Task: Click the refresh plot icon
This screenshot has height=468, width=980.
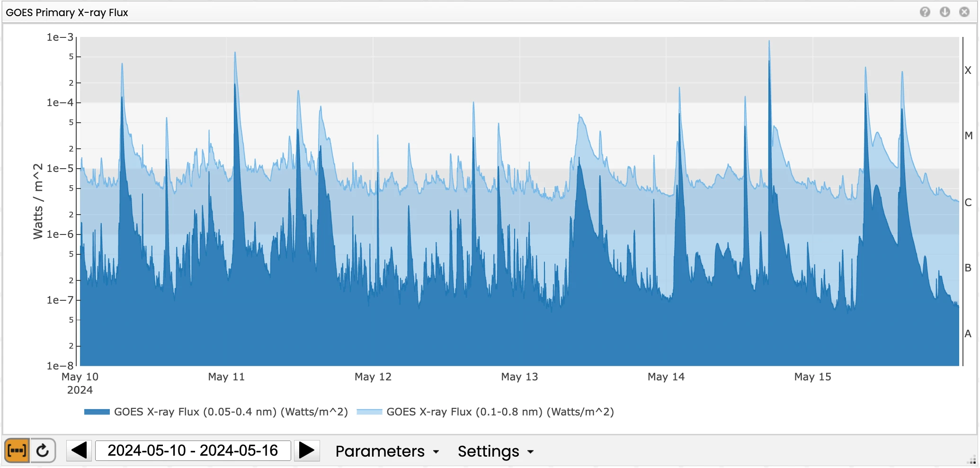Action: pos(43,450)
